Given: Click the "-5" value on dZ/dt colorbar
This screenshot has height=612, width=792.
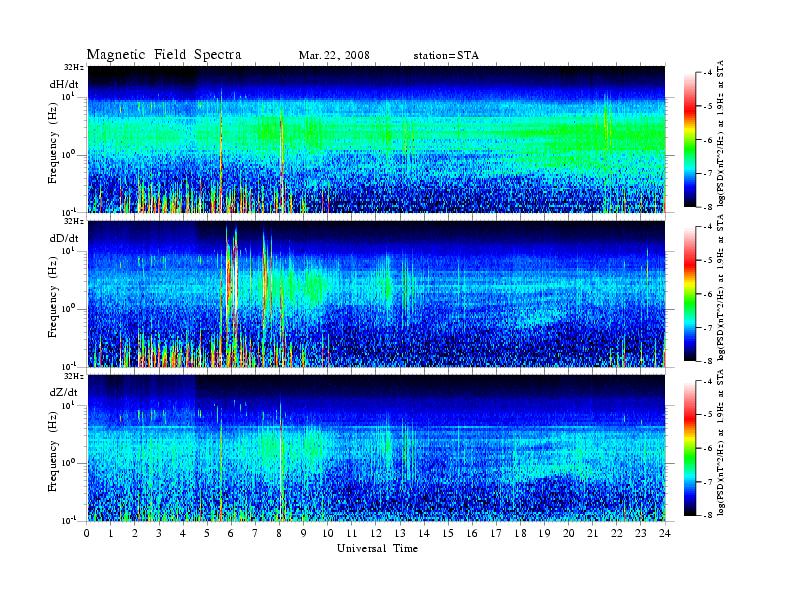Looking at the screenshot, I should (x=708, y=415).
